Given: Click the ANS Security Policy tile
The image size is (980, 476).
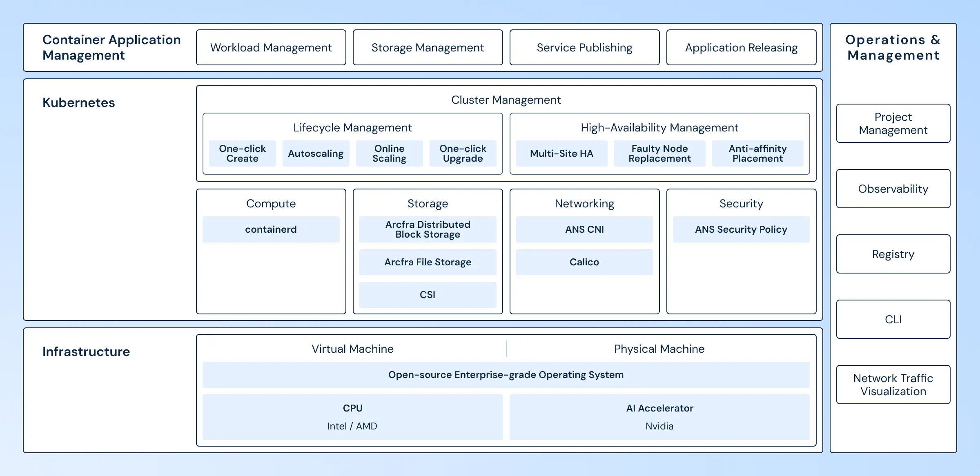Looking at the screenshot, I should point(741,229).
